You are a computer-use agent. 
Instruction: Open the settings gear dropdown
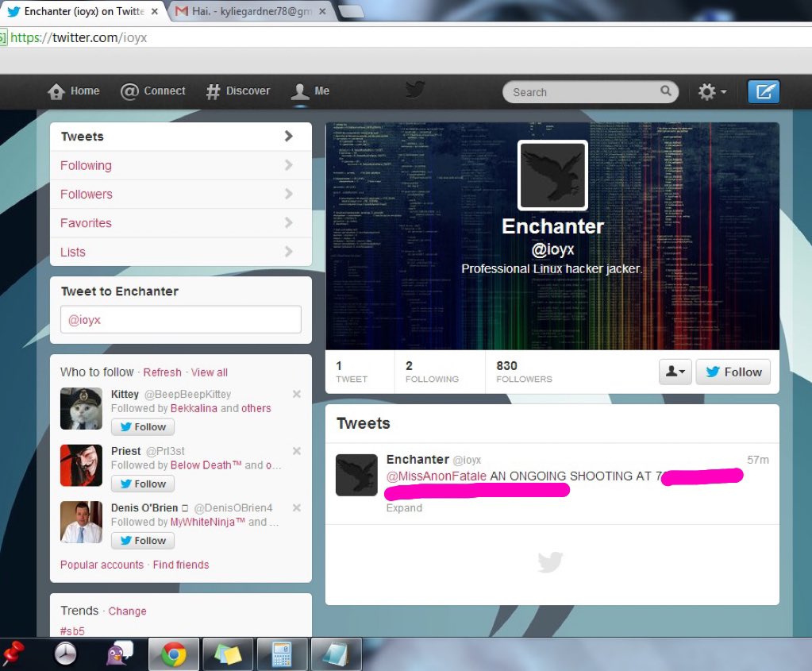coord(712,91)
